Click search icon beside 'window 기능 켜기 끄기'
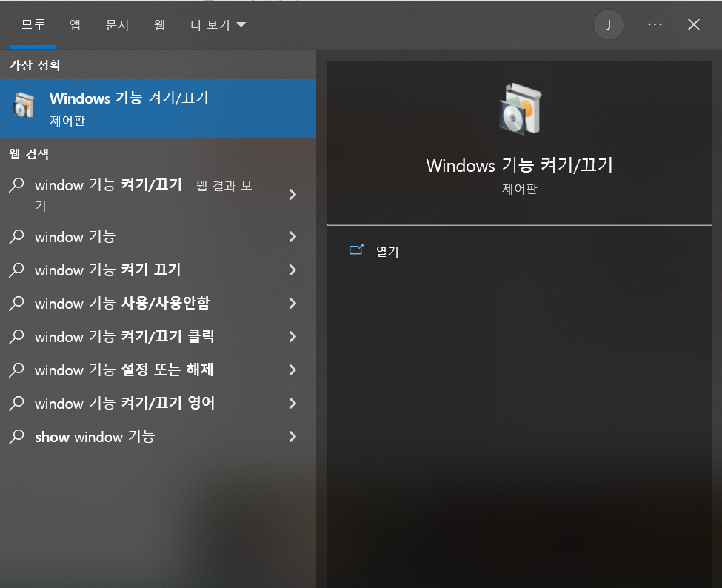Viewport: 722px width, 588px height. 16,270
